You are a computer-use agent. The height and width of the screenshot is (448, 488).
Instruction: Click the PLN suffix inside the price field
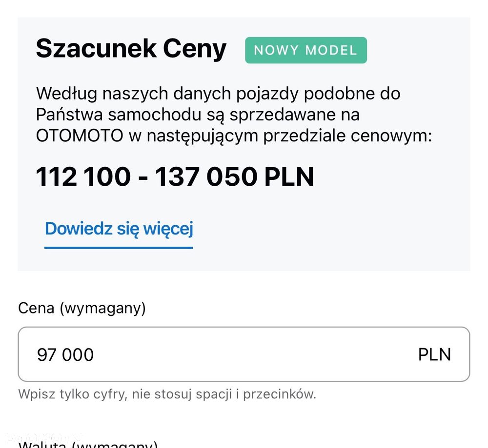[434, 354]
